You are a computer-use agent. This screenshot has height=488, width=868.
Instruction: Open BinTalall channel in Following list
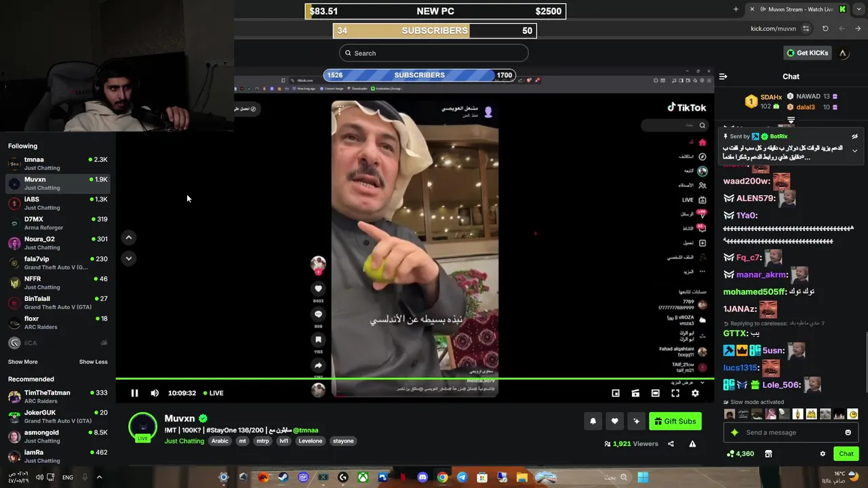pos(58,302)
